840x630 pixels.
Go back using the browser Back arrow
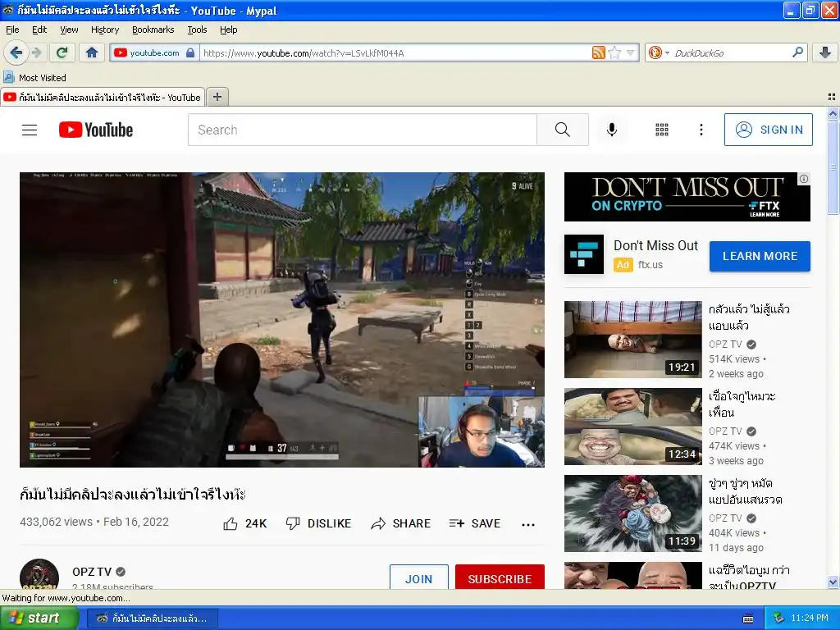[x=16, y=52]
